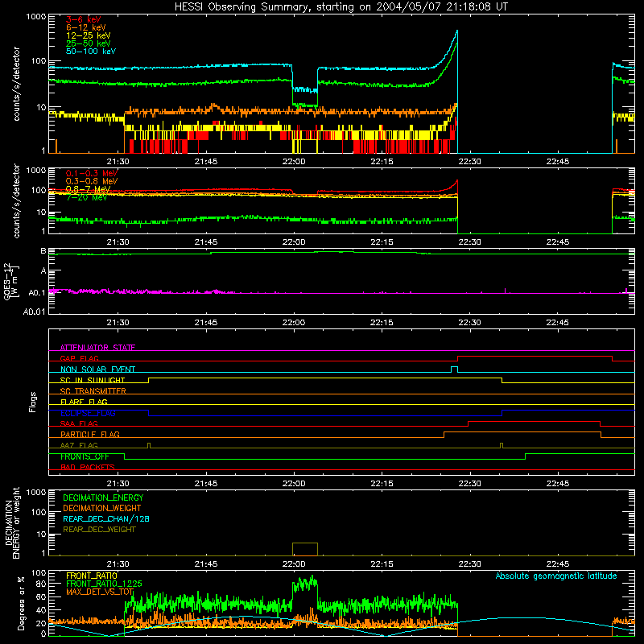Screen dimensions: 644x644
Task: Select the PARTICLE_FLAG label
Action: (x=90, y=434)
